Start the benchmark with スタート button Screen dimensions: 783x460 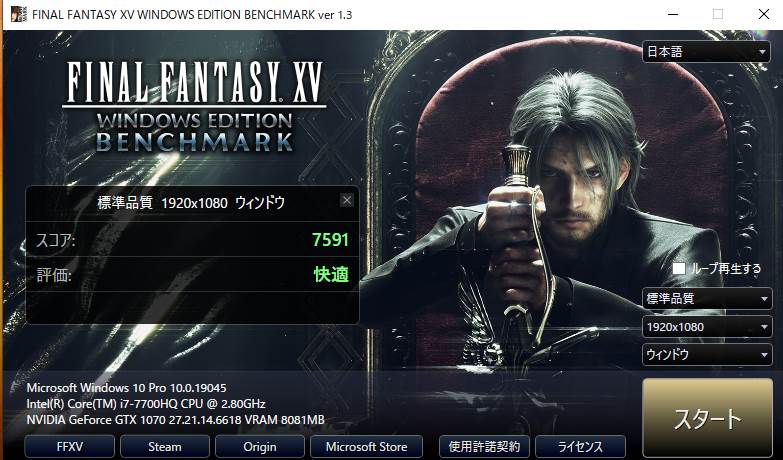(708, 419)
